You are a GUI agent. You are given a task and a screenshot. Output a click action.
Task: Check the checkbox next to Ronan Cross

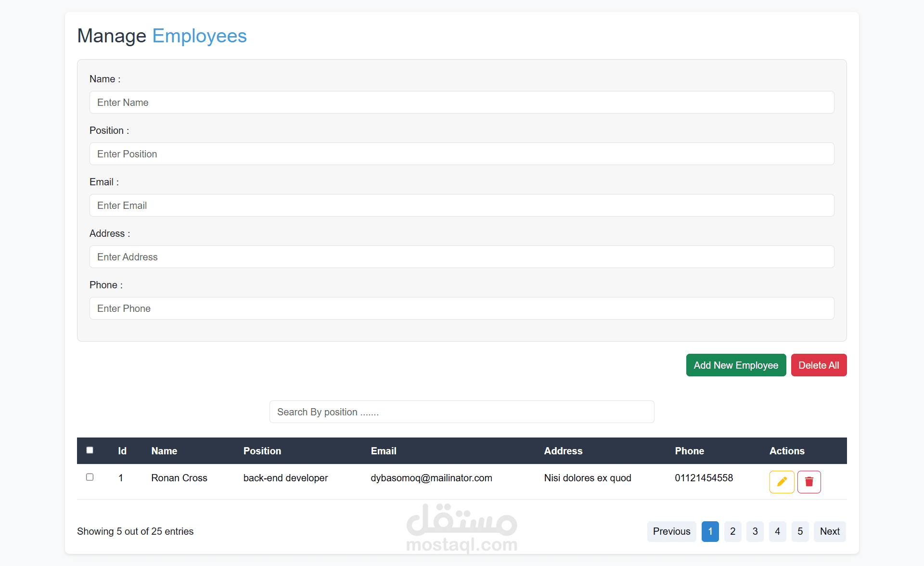click(90, 477)
